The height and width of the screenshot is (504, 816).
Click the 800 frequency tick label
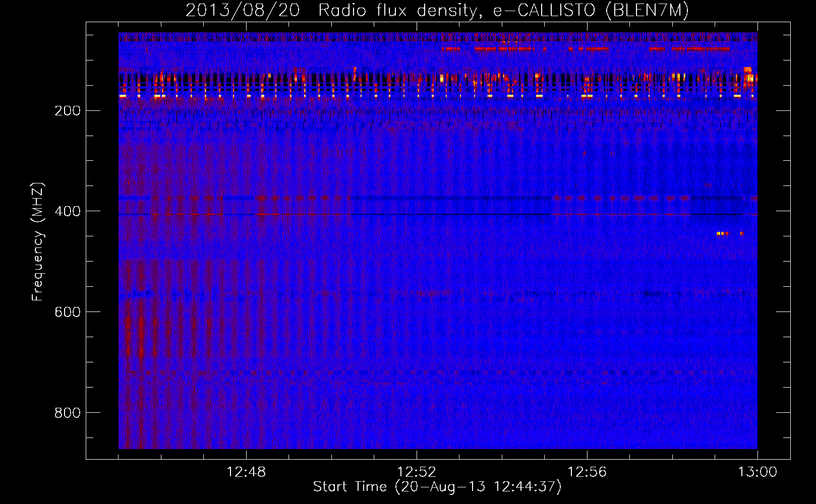[67, 413]
